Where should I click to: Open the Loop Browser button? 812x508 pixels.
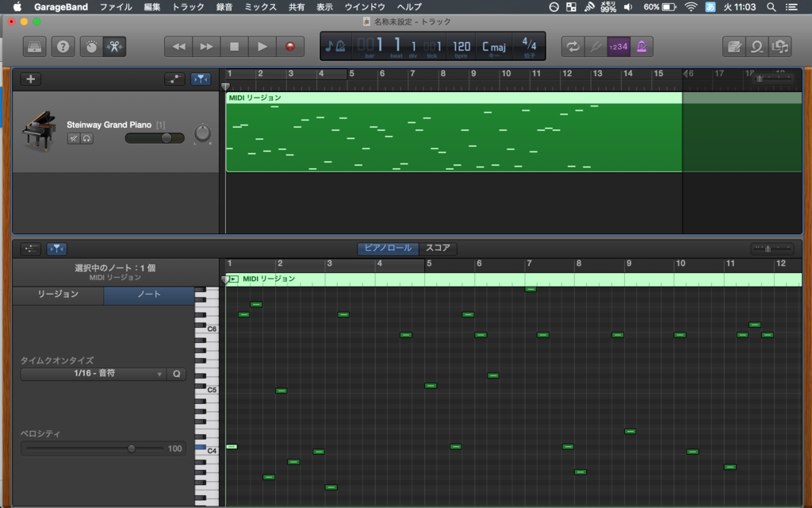coord(756,47)
